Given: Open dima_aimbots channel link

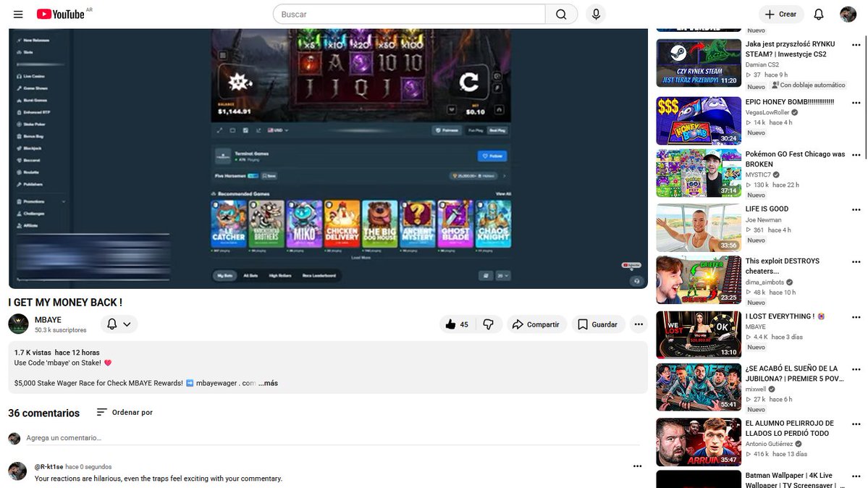Looking at the screenshot, I should [x=764, y=282].
